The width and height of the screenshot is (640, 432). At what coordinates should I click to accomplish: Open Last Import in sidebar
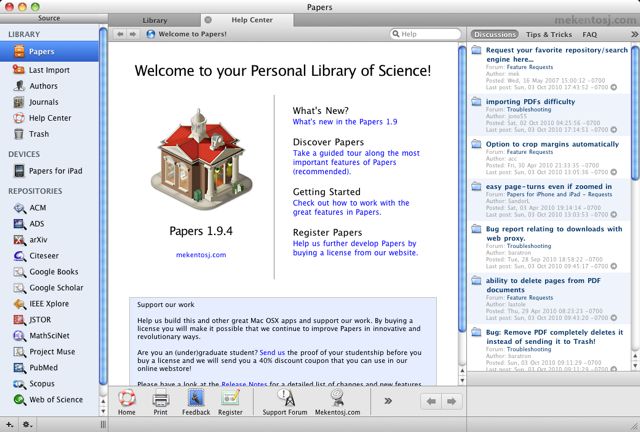coord(49,70)
